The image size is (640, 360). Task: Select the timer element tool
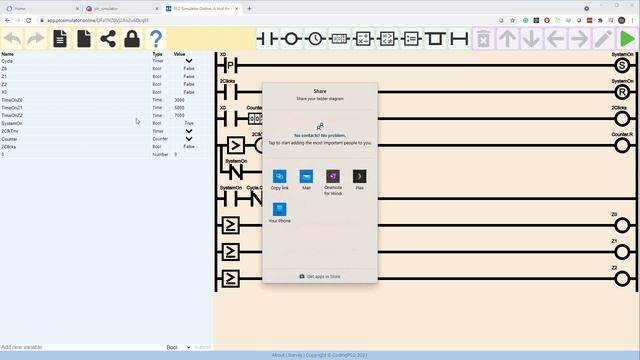(x=315, y=39)
